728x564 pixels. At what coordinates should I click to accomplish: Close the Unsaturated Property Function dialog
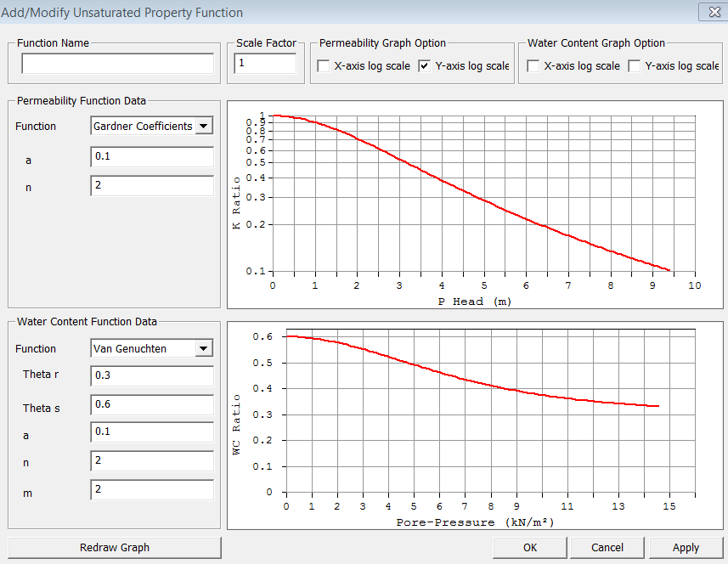pyautogui.click(x=714, y=12)
